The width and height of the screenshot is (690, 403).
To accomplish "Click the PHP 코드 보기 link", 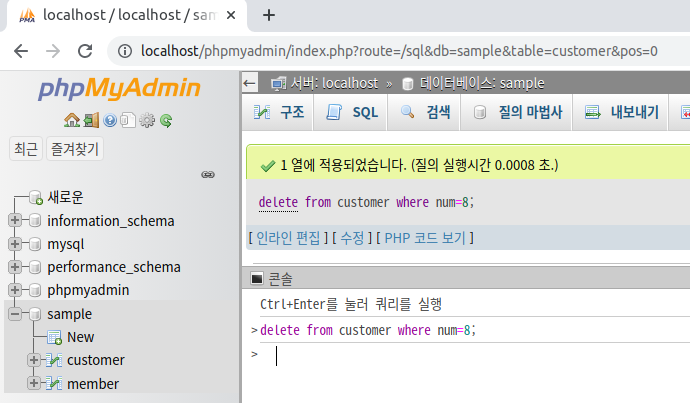I will click(x=425, y=238).
